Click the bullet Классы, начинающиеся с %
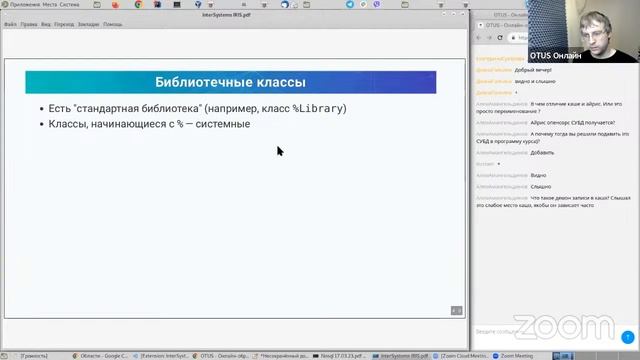Screen dimensions: 640x360 click(x=149, y=124)
